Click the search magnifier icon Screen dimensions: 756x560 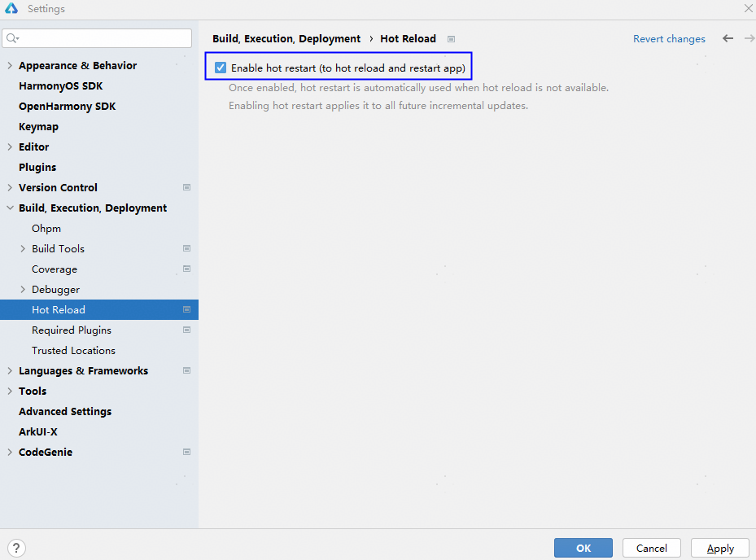12,38
